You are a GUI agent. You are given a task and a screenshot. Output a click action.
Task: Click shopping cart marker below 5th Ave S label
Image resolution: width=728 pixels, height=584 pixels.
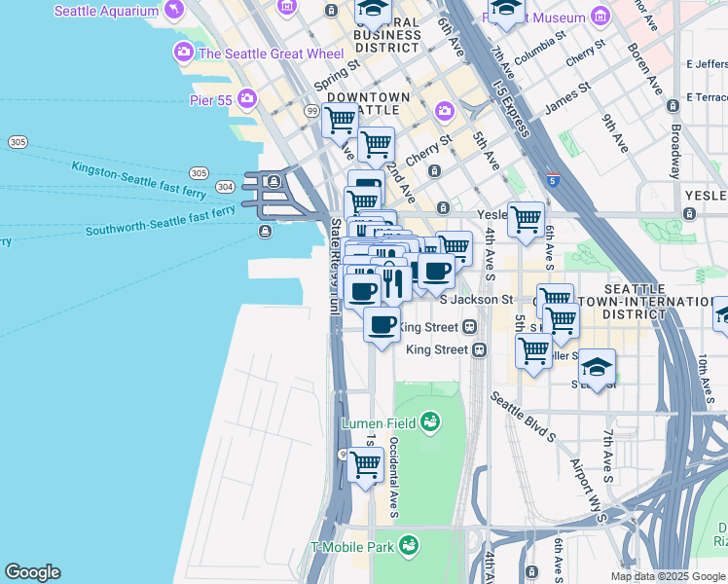[533, 351]
